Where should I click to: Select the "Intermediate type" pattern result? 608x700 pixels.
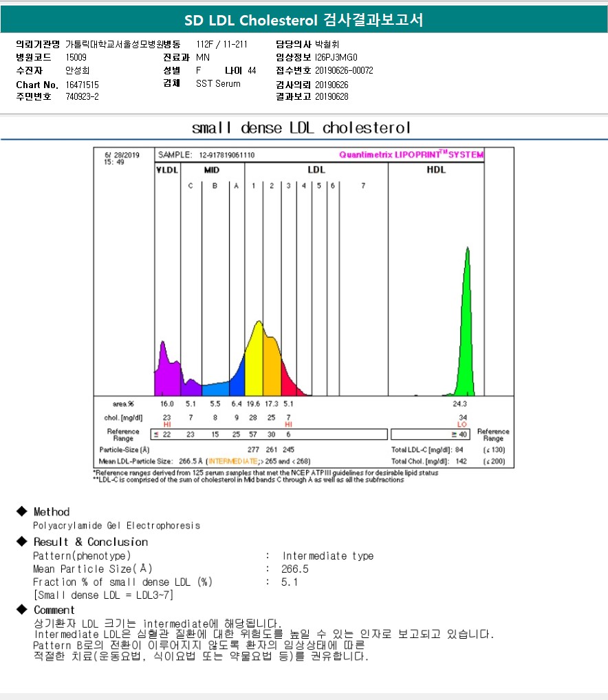pos(327,555)
